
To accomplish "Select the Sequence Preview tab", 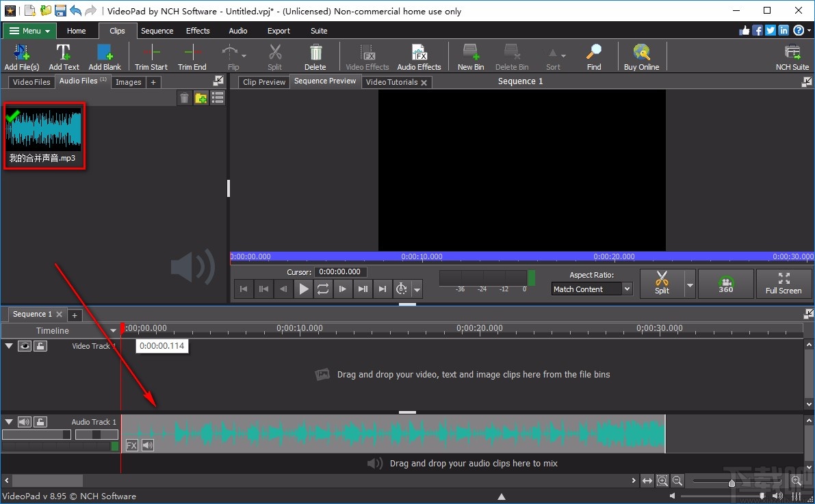I will click(x=324, y=81).
